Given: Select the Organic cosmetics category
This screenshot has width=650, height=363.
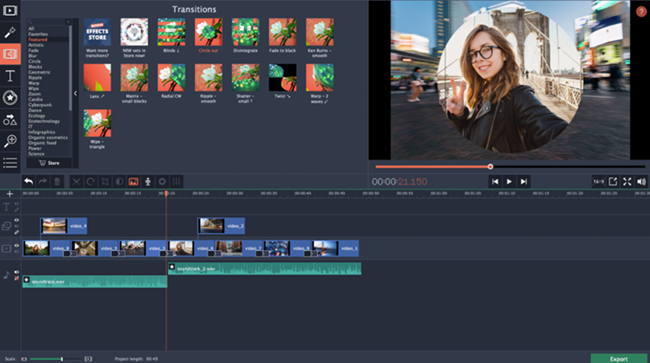Looking at the screenshot, I should (x=48, y=138).
